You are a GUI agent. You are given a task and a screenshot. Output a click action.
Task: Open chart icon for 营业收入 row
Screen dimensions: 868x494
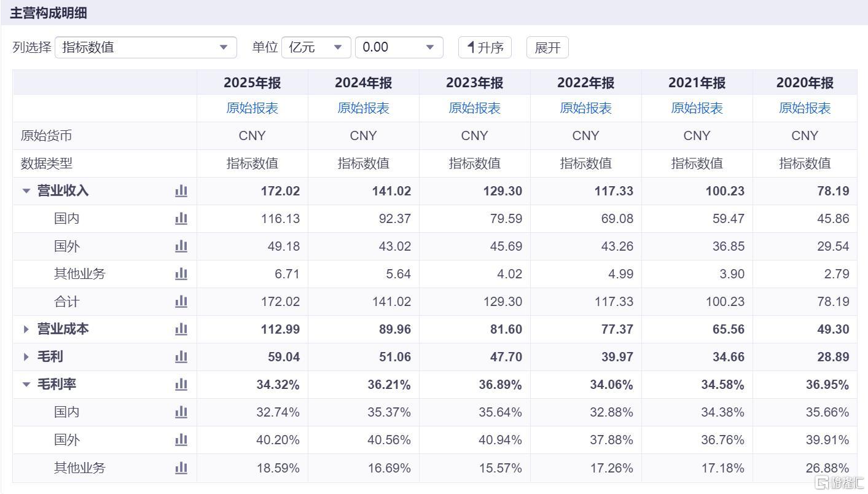click(x=181, y=190)
